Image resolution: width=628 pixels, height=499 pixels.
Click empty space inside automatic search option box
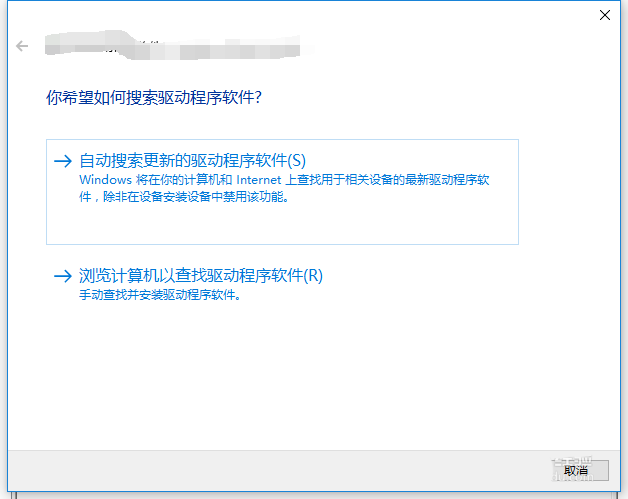(x=282, y=224)
